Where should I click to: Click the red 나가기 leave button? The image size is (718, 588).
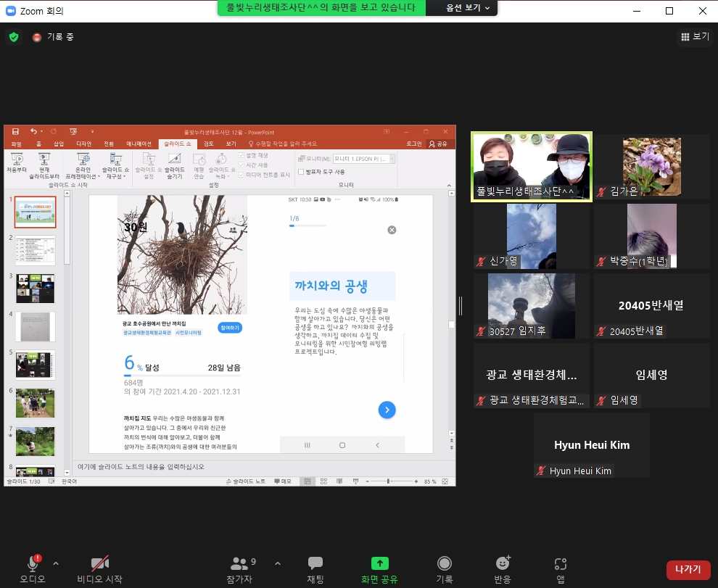[x=688, y=569]
